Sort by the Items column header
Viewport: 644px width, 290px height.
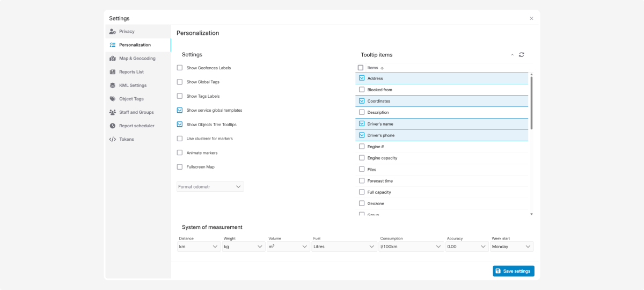(373, 68)
